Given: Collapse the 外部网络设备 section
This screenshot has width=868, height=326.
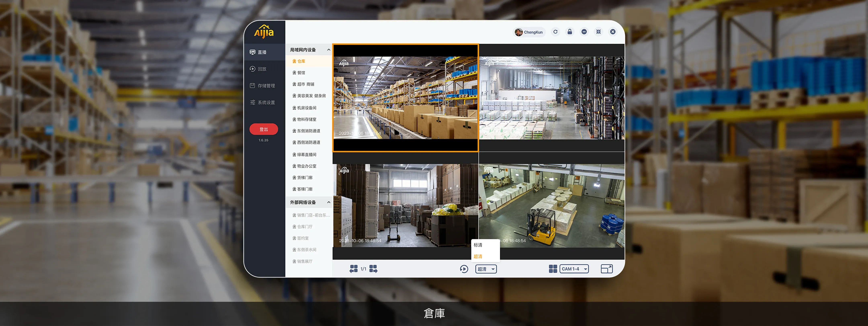Looking at the screenshot, I should [329, 202].
